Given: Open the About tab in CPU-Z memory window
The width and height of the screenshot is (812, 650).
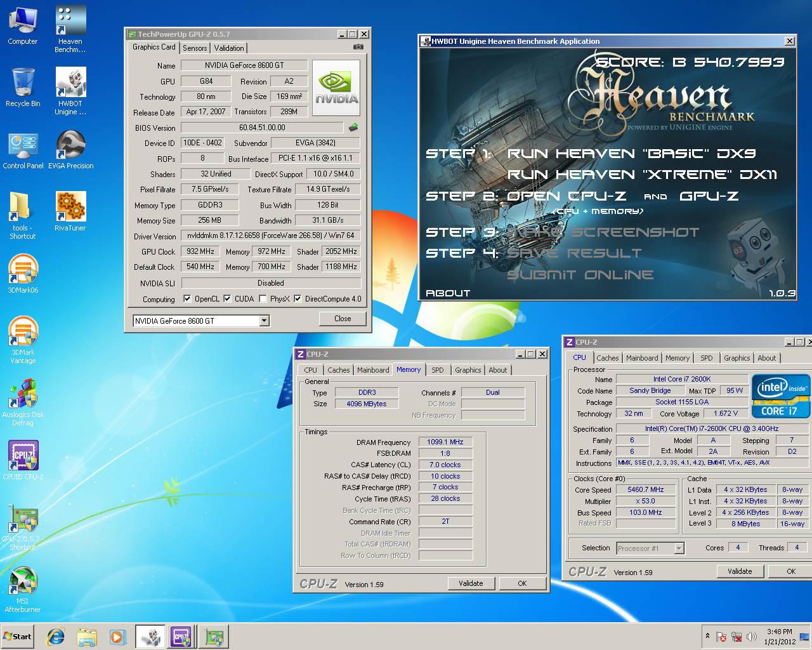Looking at the screenshot, I should coord(498,370).
